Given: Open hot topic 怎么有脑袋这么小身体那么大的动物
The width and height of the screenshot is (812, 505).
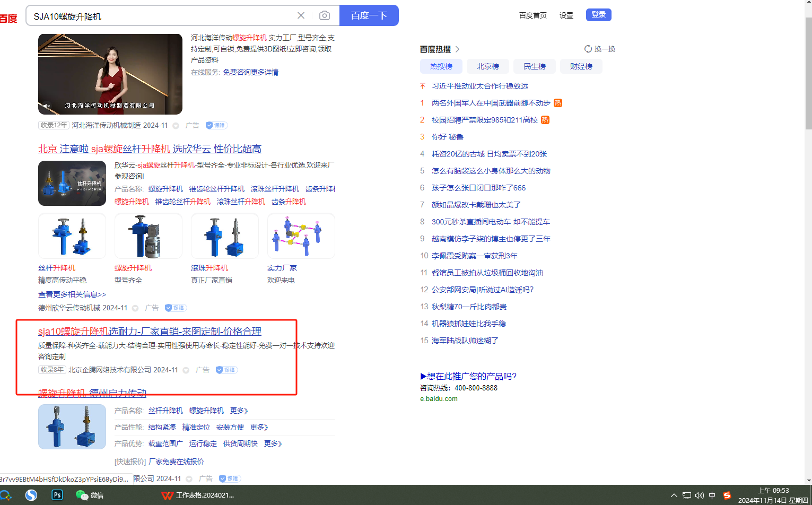Looking at the screenshot, I should 491,171.
